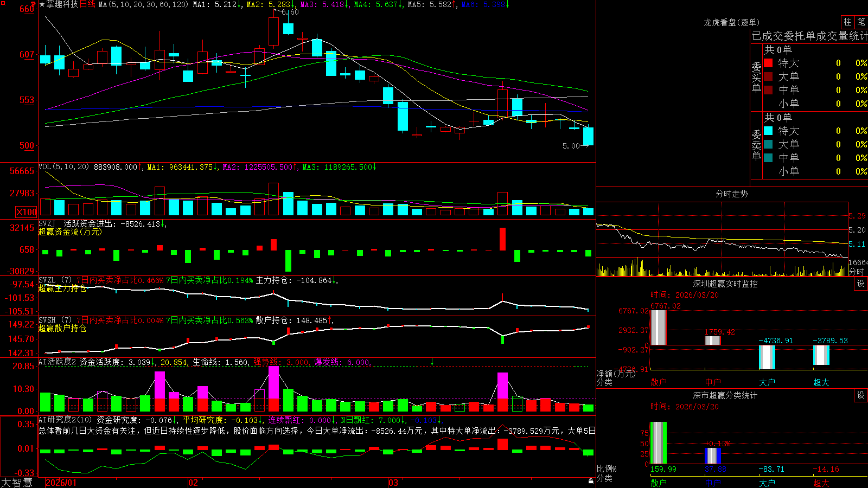Screen dimensions: 868x488
Task: Click the 生命线: 1.560 value
Action: pyautogui.click(x=221, y=362)
